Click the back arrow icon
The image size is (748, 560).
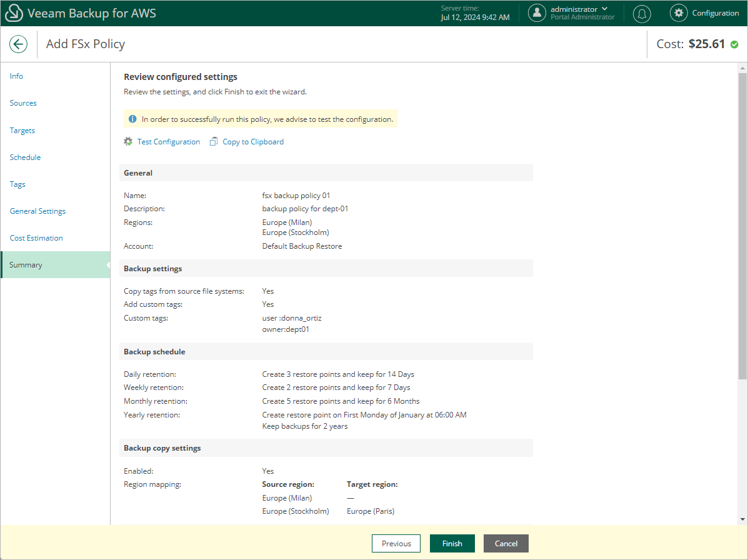point(18,44)
